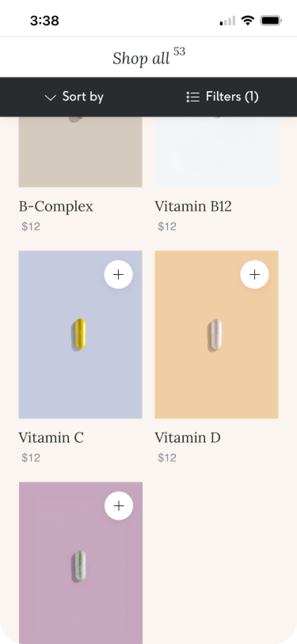Open the Sort by dropdown
This screenshot has width=297, height=644.
pyautogui.click(x=74, y=97)
